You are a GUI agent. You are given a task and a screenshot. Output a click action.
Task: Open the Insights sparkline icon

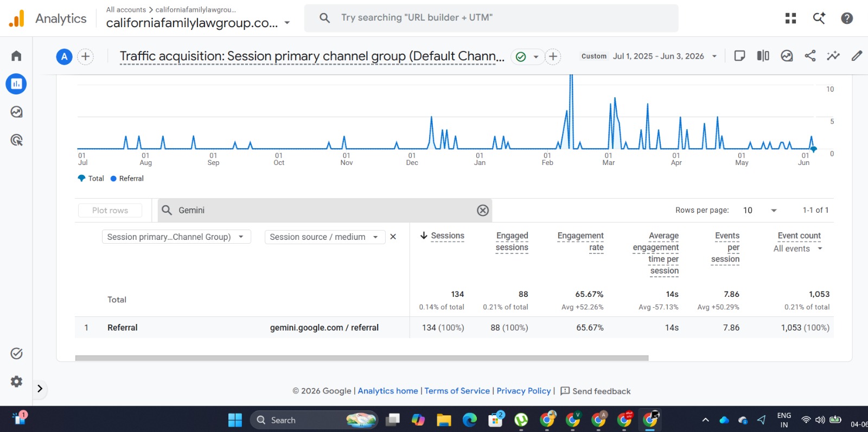[833, 56]
